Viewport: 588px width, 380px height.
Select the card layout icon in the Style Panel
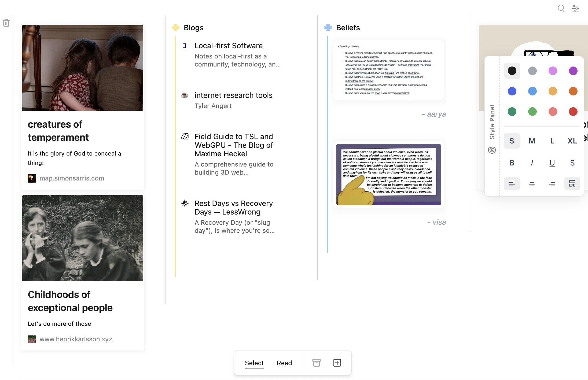(x=572, y=183)
